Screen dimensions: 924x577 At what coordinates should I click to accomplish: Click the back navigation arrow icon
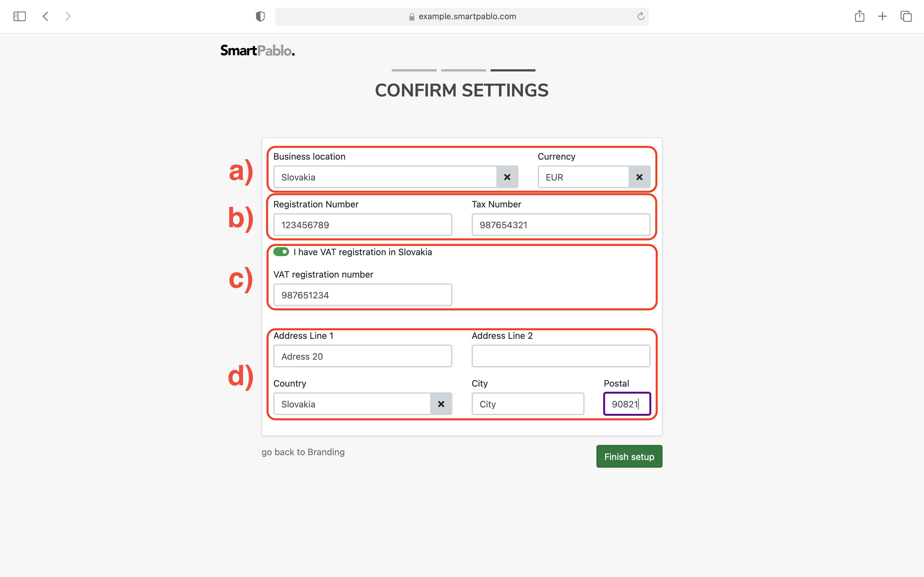click(x=45, y=17)
